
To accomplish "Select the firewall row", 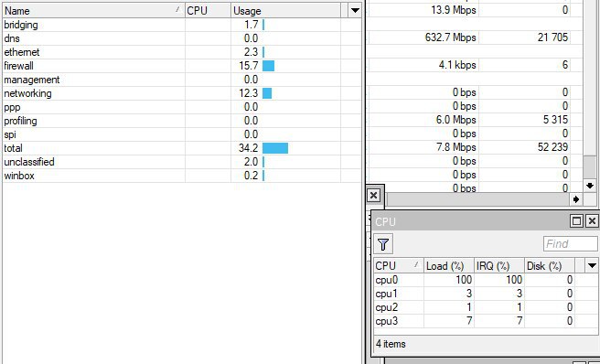I will pyautogui.click(x=182, y=66).
